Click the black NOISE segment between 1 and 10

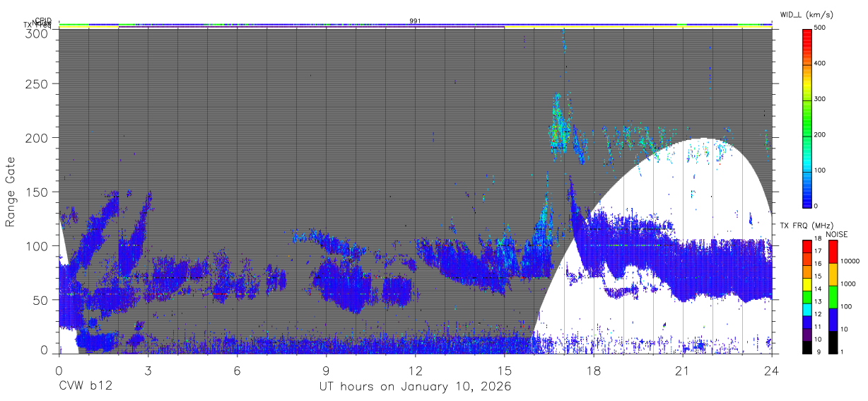833,342
